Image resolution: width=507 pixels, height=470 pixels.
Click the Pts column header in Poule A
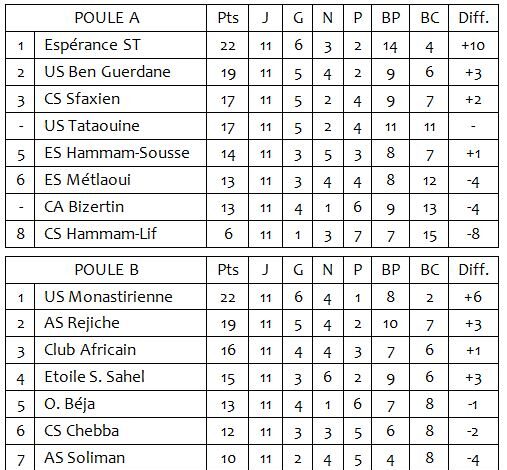point(228,18)
